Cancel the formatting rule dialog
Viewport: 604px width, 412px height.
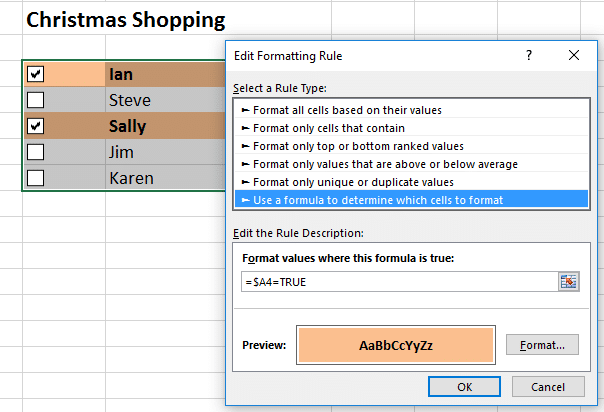coord(548,387)
